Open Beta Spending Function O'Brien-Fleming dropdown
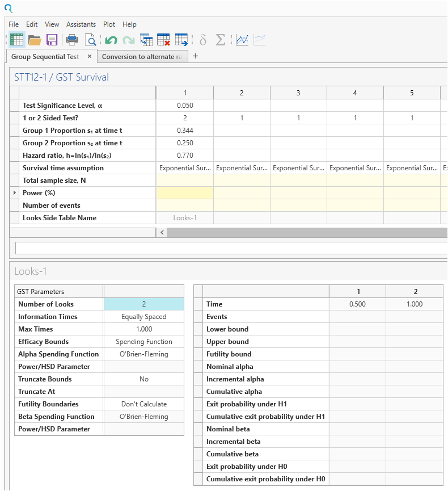448x491 pixels. [x=144, y=417]
